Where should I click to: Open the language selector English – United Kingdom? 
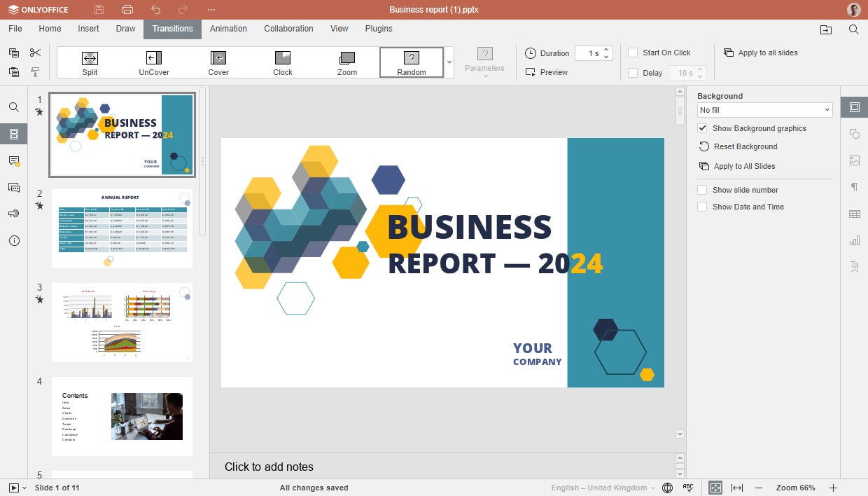603,488
